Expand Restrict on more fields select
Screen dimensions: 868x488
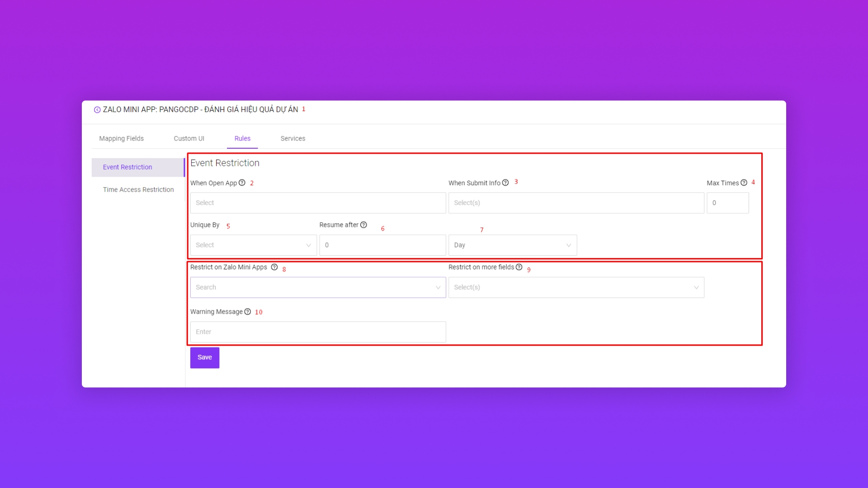click(x=576, y=287)
